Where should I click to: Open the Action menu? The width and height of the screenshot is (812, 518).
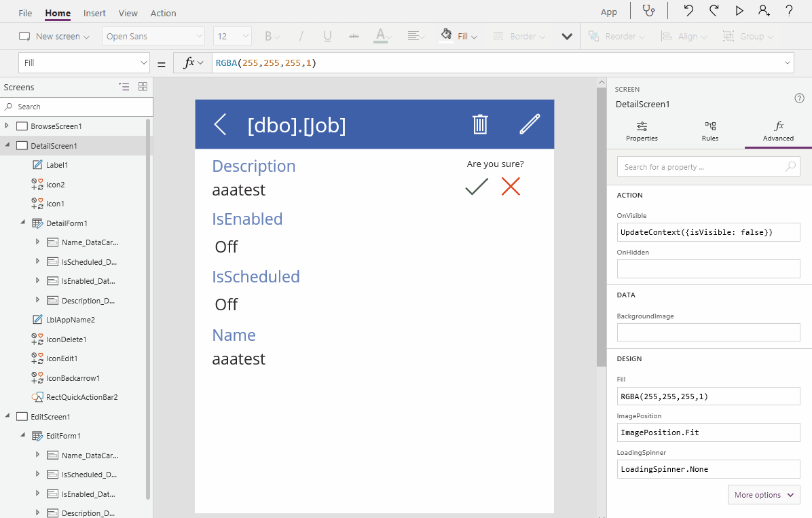[163, 12]
